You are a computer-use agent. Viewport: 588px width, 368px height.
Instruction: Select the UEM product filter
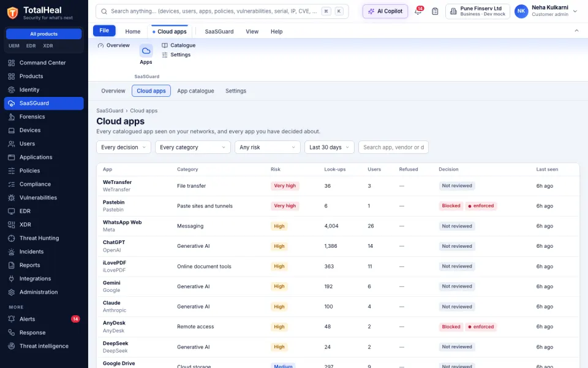tap(14, 46)
